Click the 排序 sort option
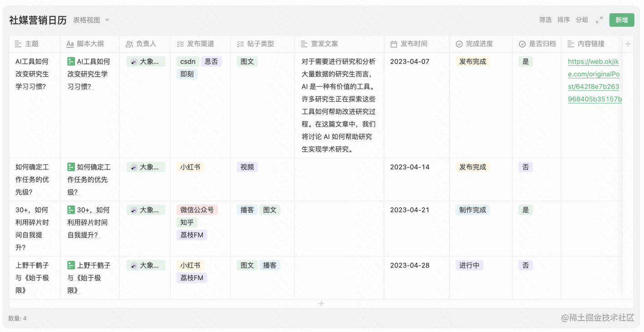This screenshot has height=332, width=644. 563,20
